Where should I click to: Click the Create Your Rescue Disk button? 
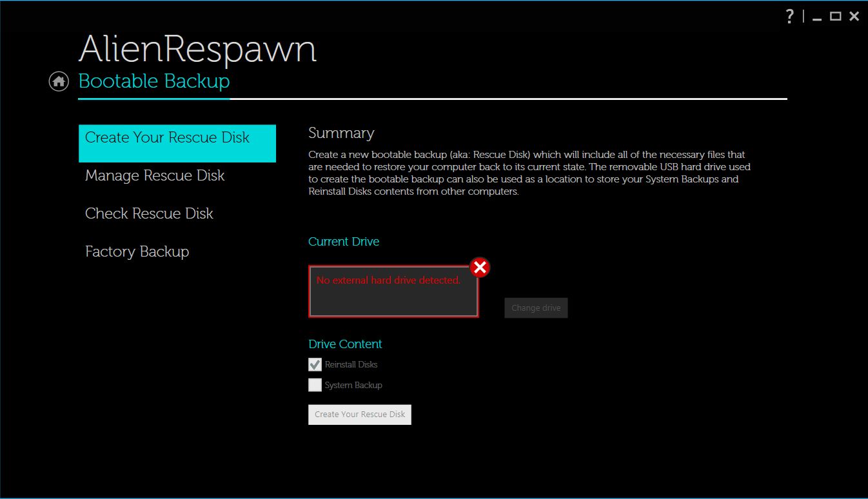[360, 414]
